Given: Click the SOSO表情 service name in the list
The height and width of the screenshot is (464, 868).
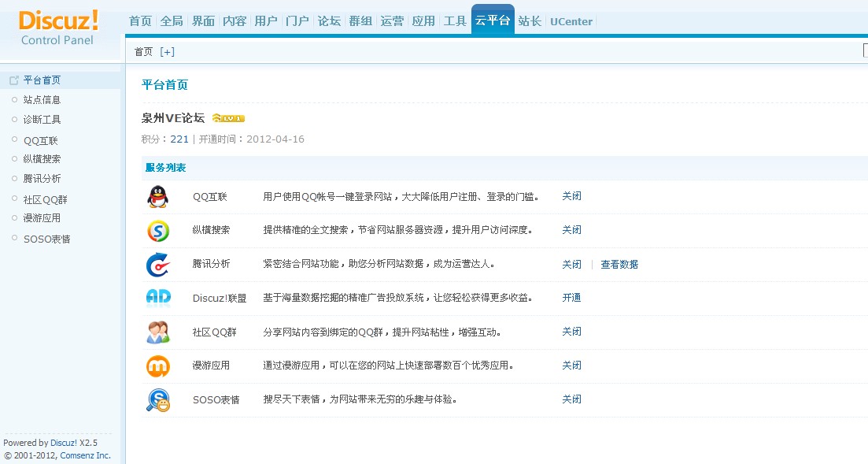Looking at the screenshot, I should (x=216, y=399).
